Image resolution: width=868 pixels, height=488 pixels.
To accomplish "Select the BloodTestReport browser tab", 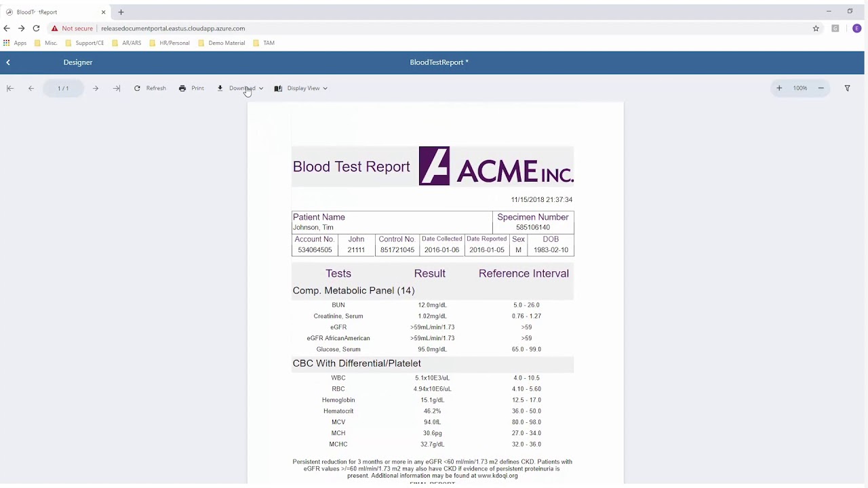I will point(54,12).
